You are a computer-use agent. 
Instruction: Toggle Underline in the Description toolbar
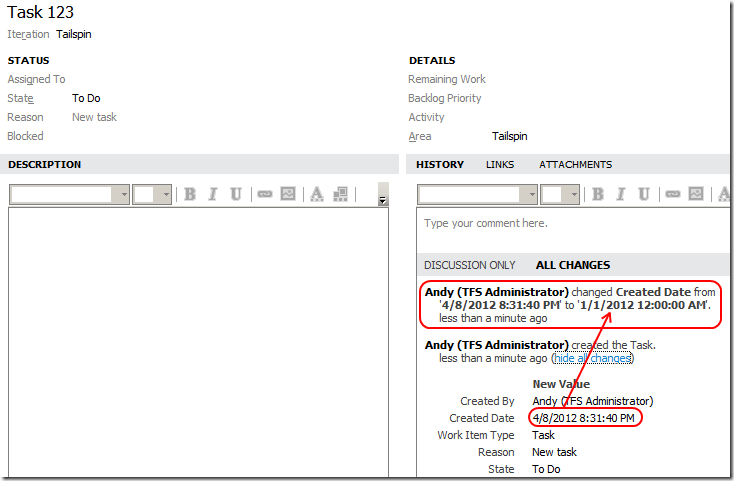(x=236, y=194)
